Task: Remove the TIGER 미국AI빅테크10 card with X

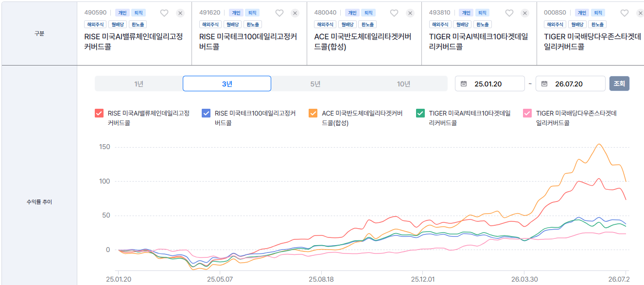Action: pos(525,13)
